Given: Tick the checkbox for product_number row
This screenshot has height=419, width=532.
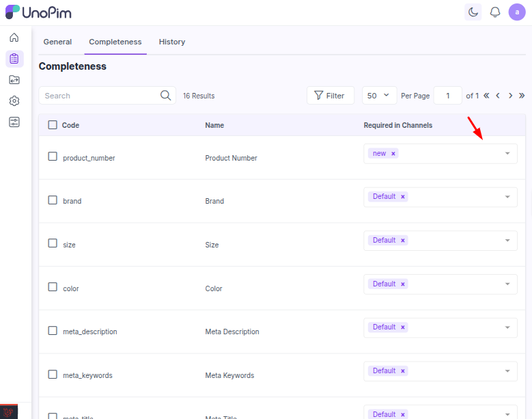Looking at the screenshot, I should point(53,157).
